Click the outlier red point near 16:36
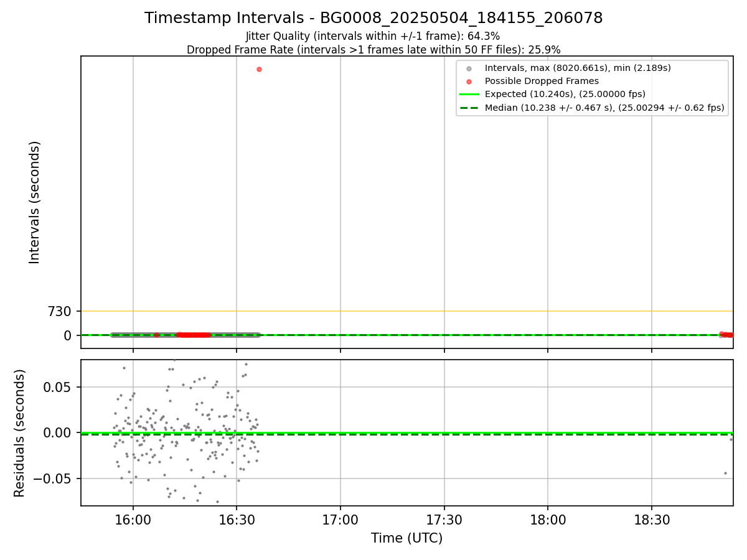The image size is (747, 560). [x=259, y=69]
